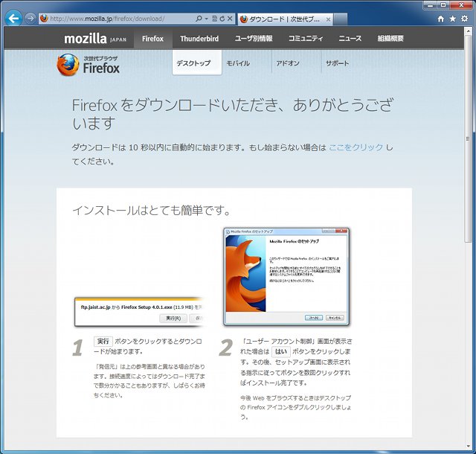The height and width of the screenshot is (454, 476).
Task: Click the 実行 button label in step 1
Action: pyautogui.click(x=103, y=342)
